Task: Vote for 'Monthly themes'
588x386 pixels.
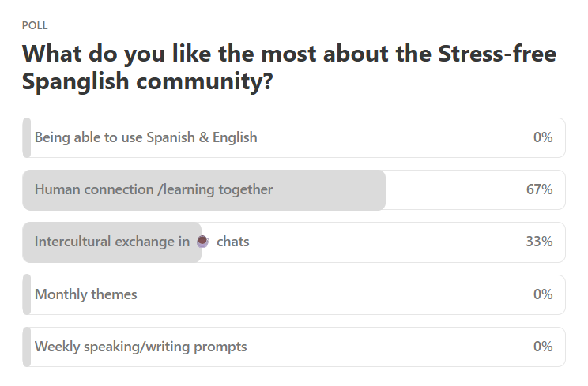Action: [294, 294]
